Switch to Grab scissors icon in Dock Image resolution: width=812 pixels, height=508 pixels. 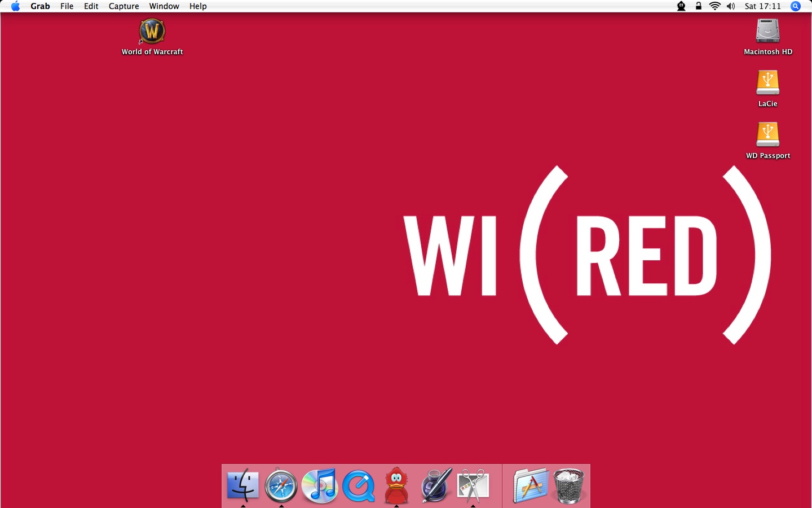473,485
